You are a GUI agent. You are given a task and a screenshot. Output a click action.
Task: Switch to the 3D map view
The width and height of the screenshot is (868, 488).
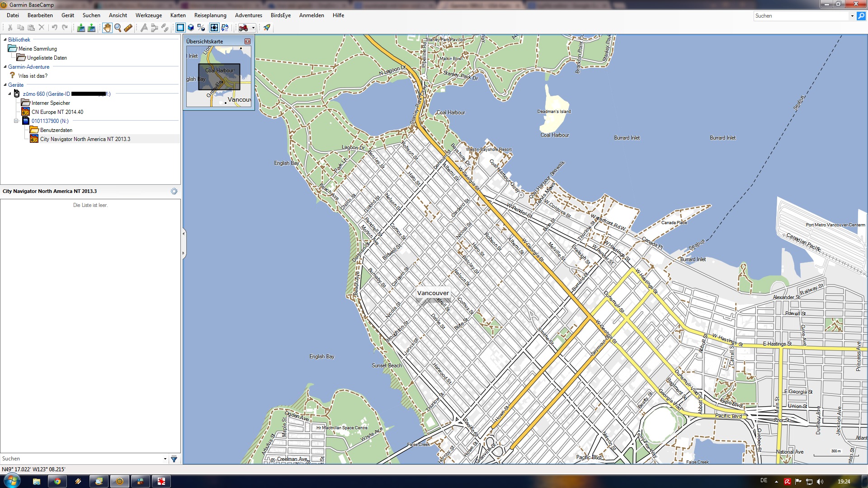191,28
